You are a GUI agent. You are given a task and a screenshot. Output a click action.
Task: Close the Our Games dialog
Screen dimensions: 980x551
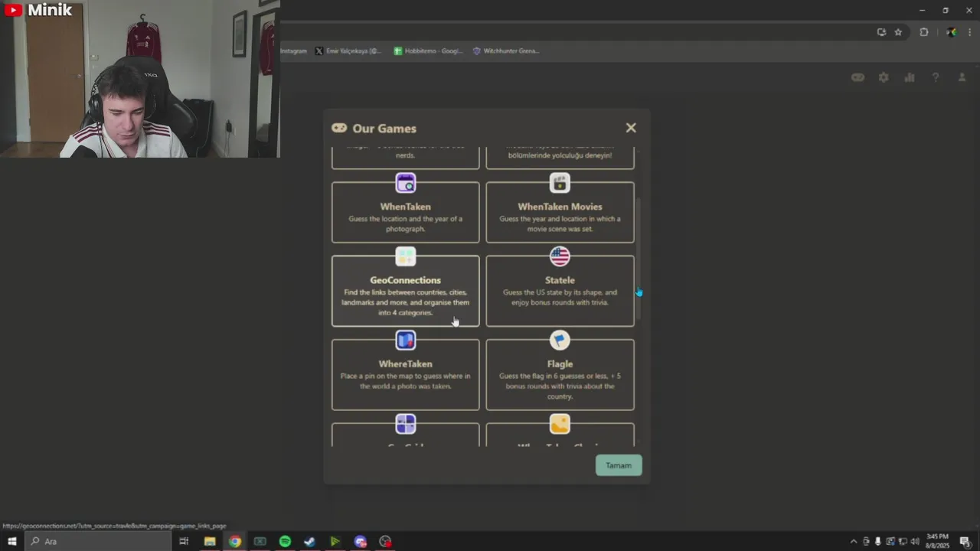pyautogui.click(x=631, y=128)
